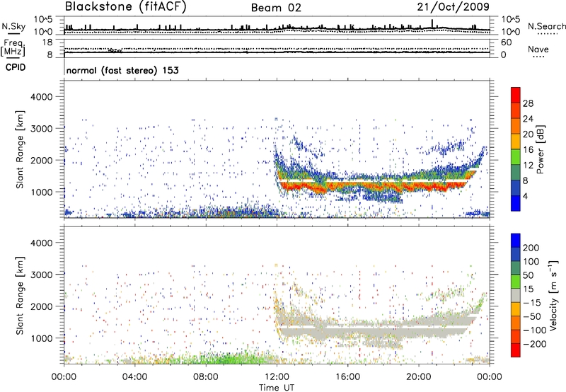
Task: Click the '28' value on Power colorbar
Action: point(528,103)
